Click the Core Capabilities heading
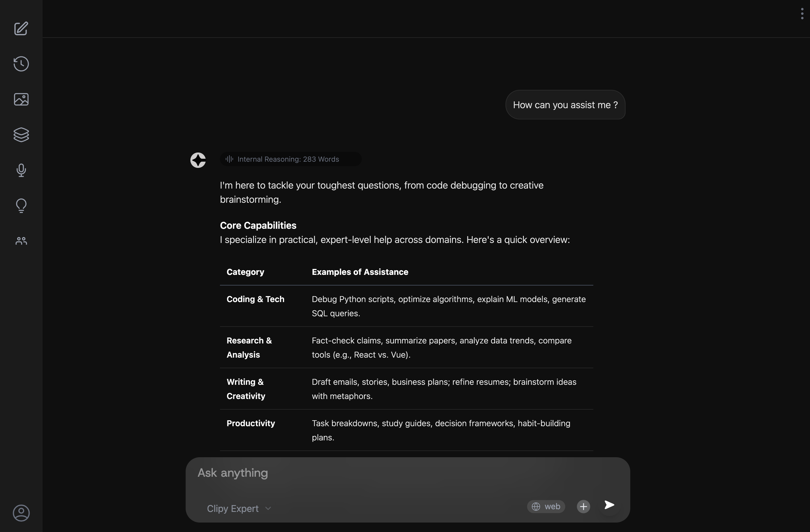The width and height of the screenshot is (810, 532). click(x=258, y=225)
